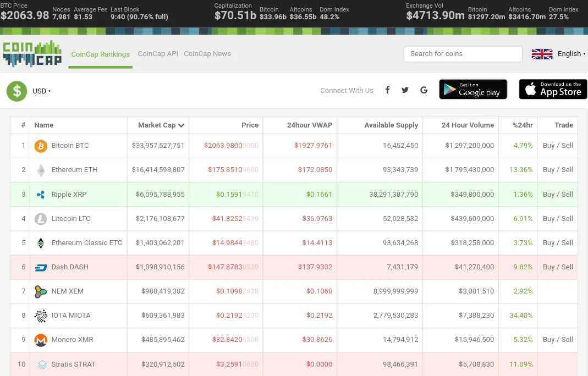Click the IOTA coin icon
588x376 pixels.
tap(41, 316)
